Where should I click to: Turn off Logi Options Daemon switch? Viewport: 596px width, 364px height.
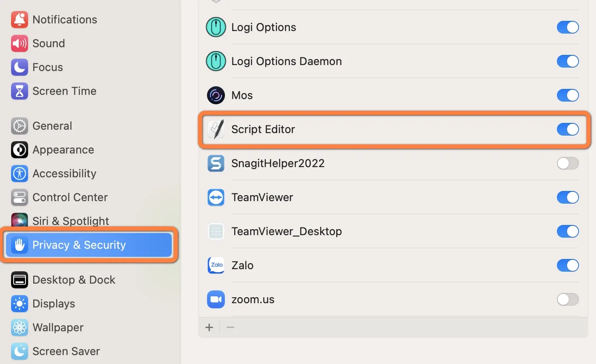[x=568, y=61]
